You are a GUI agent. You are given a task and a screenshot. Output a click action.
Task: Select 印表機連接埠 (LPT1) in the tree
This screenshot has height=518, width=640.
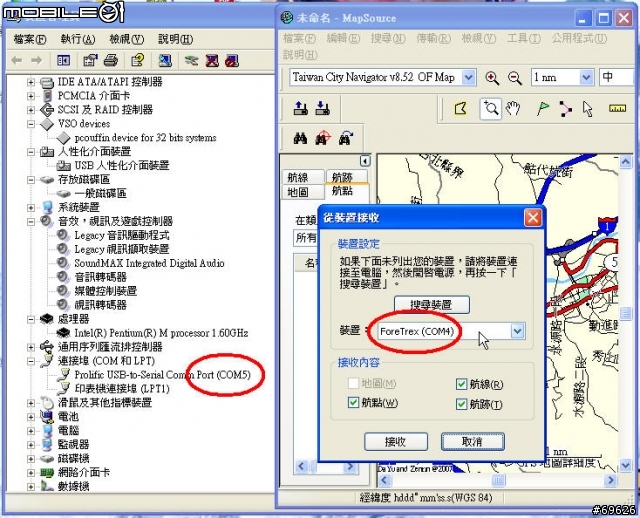click(x=122, y=389)
